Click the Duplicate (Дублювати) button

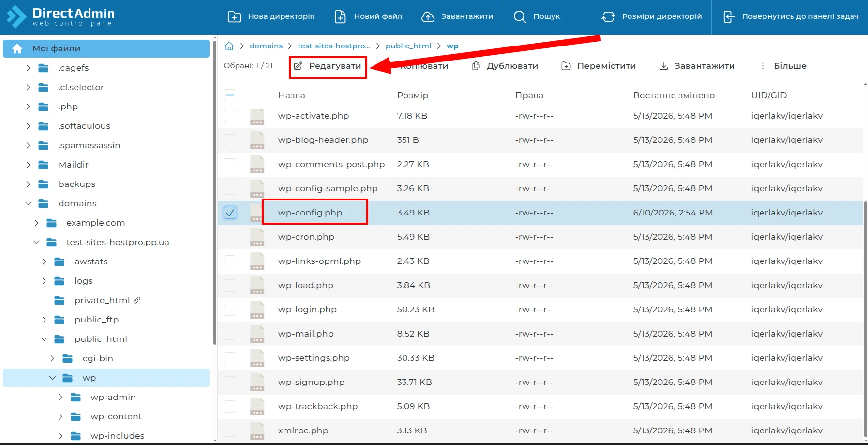click(x=505, y=66)
